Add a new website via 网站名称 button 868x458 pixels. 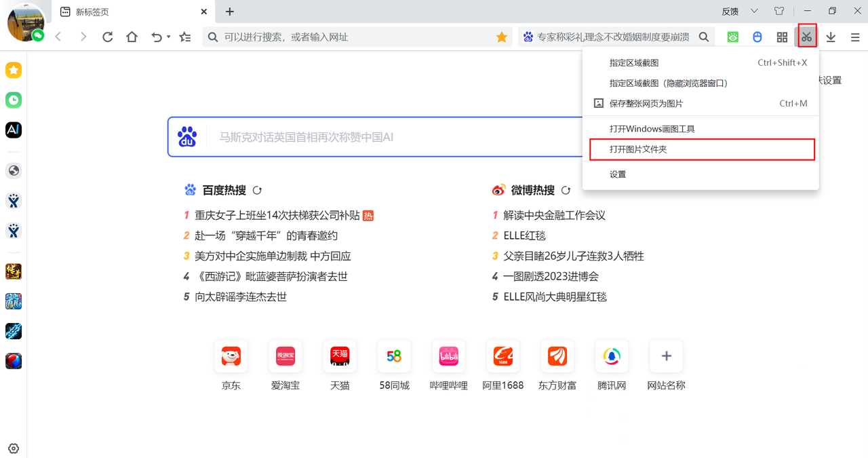coord(666,356)
